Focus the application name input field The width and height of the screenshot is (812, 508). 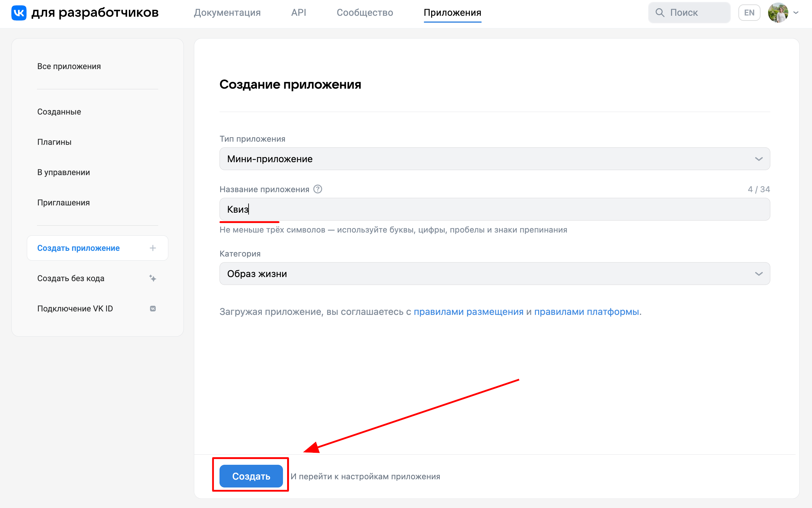(x=494, y=209)
